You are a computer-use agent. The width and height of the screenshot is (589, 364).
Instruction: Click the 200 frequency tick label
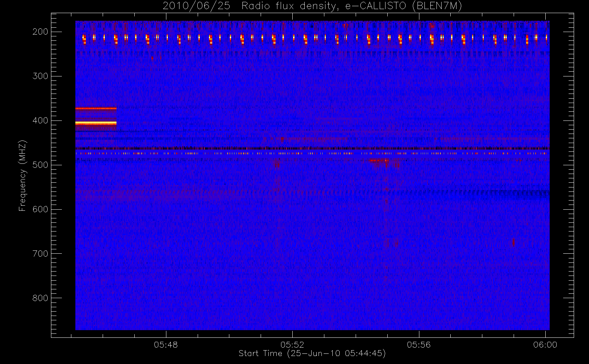click(x=40, y=32)
